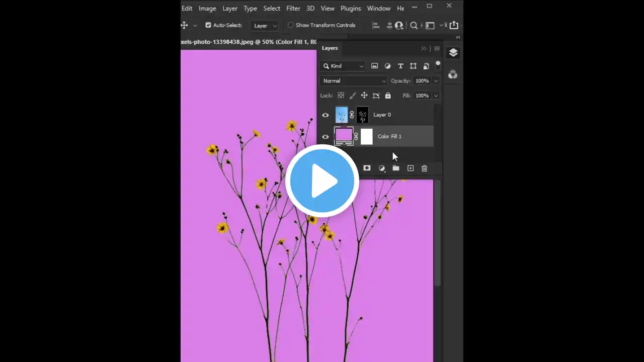Image resolution: width=644 pixels, height=362 pixels.
Task: Create a new adjustment layer
Action: click(382, 168)
